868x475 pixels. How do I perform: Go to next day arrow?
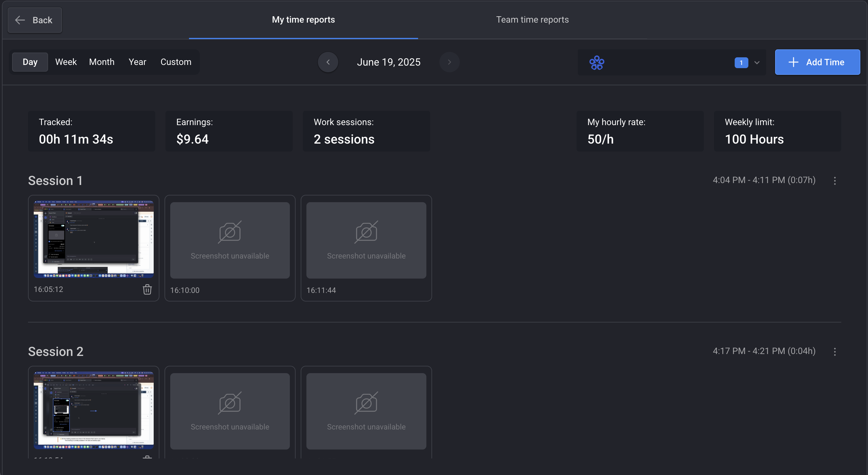click(x=449, y=62)
